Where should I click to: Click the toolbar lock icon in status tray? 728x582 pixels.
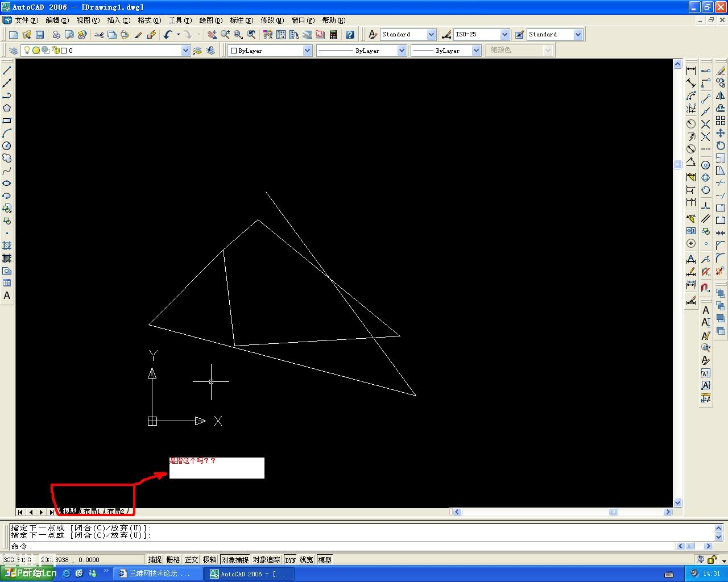tap(712, 560)
